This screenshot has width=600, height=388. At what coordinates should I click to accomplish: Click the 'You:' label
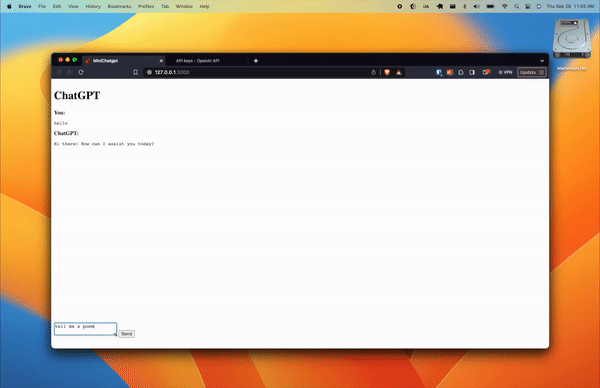(59, 113)
